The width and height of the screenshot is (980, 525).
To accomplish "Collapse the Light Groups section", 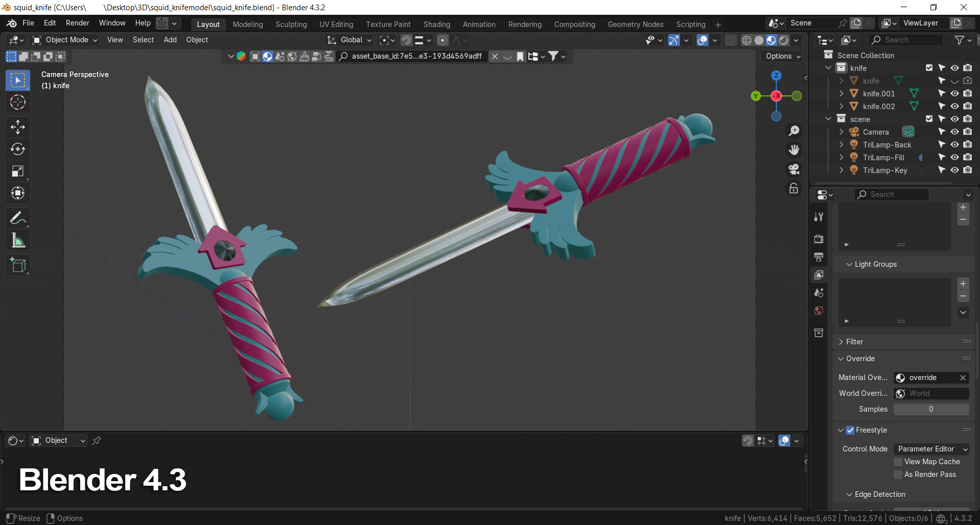I will pyautogui.click(x=849, y=264).
